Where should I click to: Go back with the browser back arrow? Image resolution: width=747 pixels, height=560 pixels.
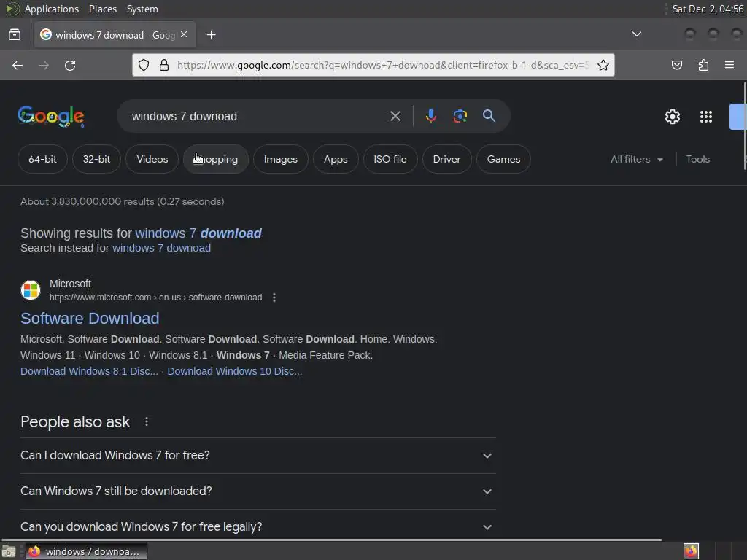pyautogui.click(x=18, y=65)
